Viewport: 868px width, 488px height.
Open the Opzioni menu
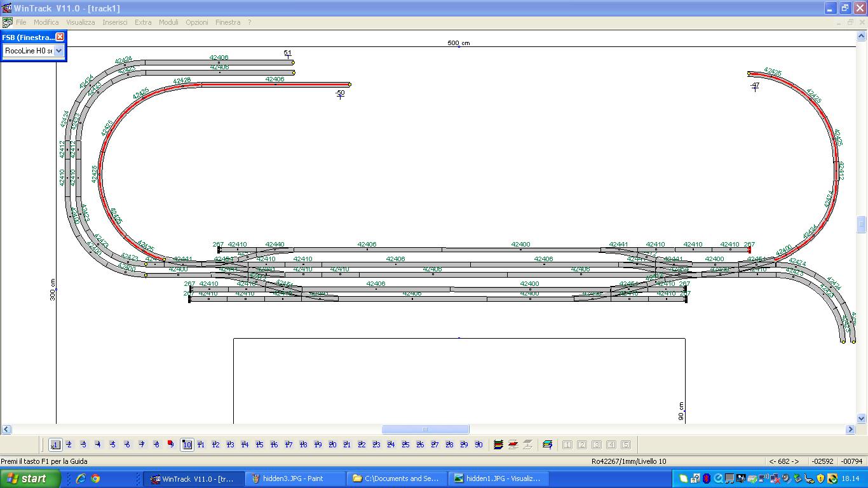click(197, 22)
